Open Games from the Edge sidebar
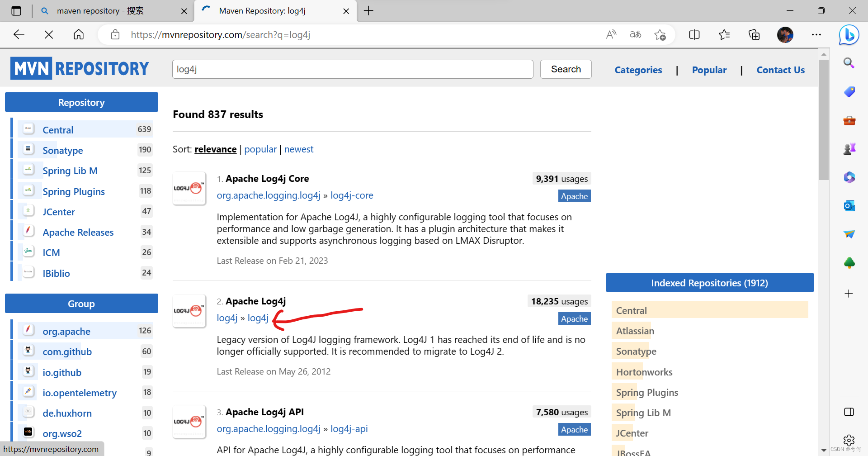The height and width of the screenshot is (456, 868). (x=849, y=148)
